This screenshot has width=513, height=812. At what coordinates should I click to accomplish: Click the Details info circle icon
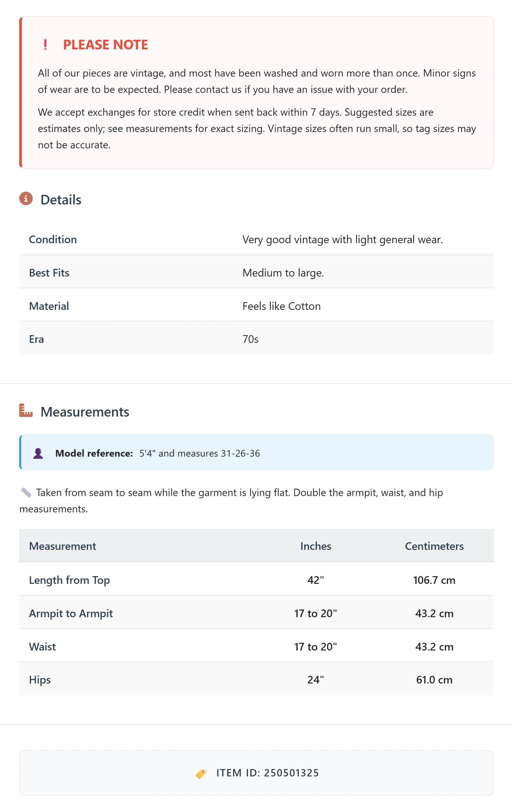[x=26, y=199]
